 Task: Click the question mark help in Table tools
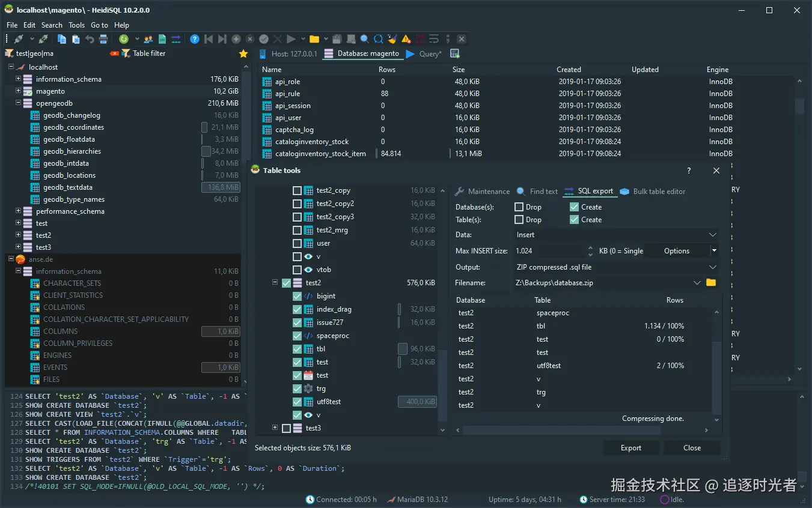(x=689, y=171)
